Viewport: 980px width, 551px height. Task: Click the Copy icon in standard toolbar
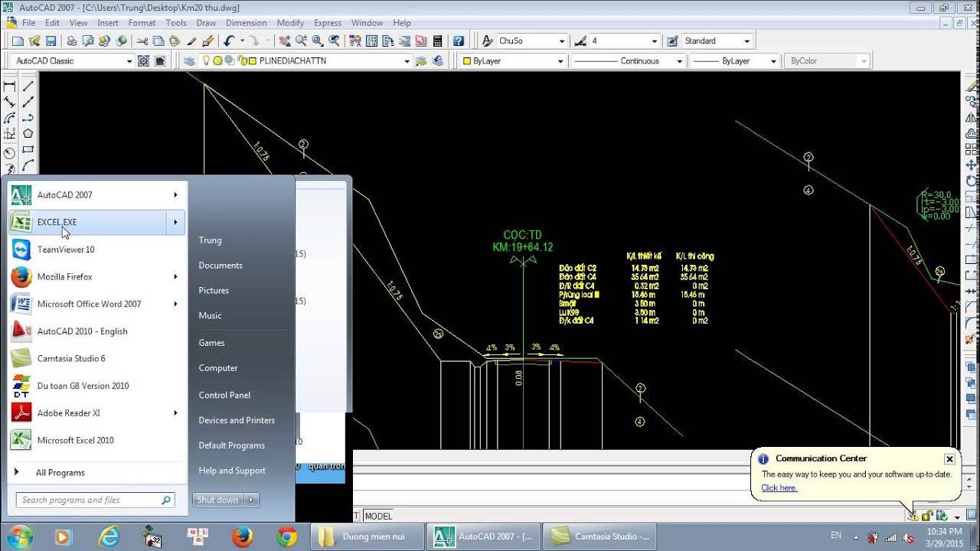point(158,41)
